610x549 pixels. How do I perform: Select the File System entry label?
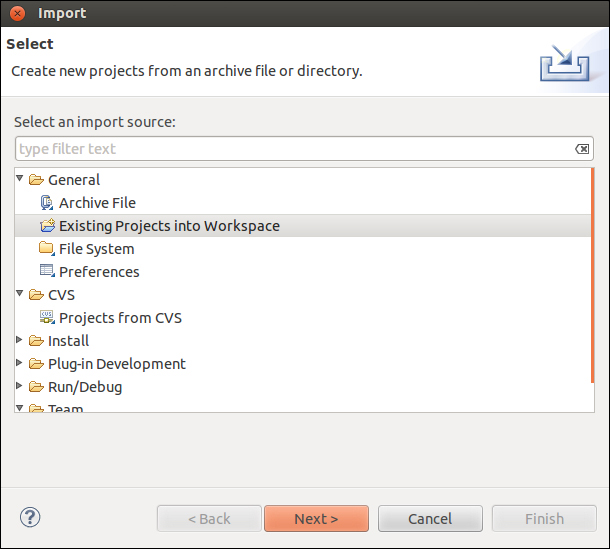96,249
